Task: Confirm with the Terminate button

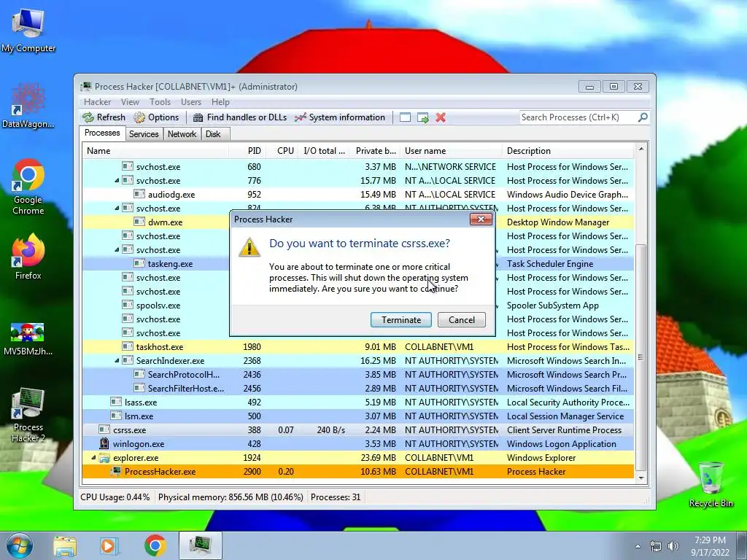Action: [x=401, y=319]
